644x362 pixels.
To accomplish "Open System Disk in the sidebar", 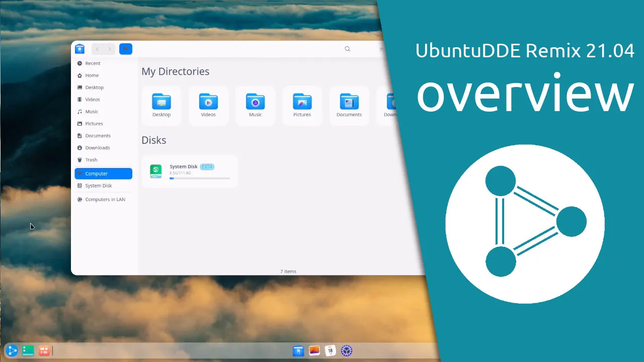I will click(104, 186).
